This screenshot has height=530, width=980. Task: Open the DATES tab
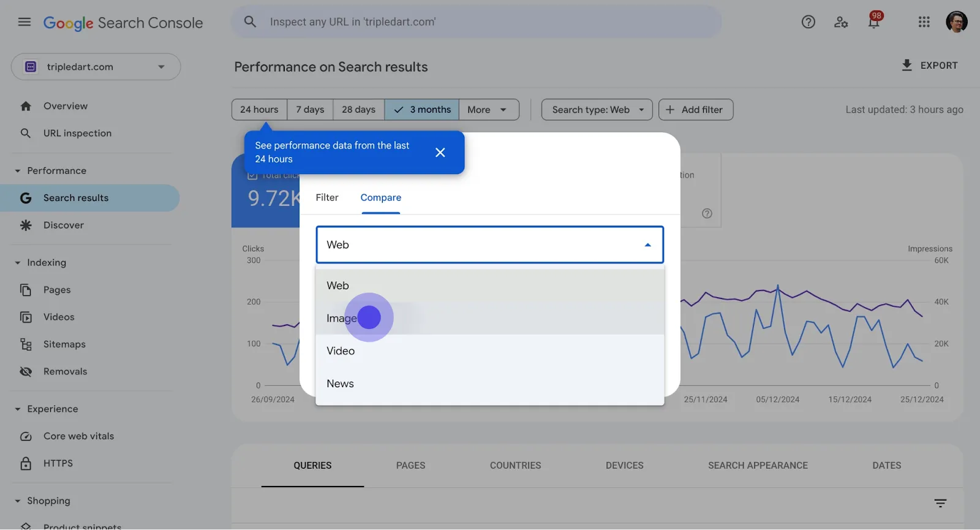[887, 466]
